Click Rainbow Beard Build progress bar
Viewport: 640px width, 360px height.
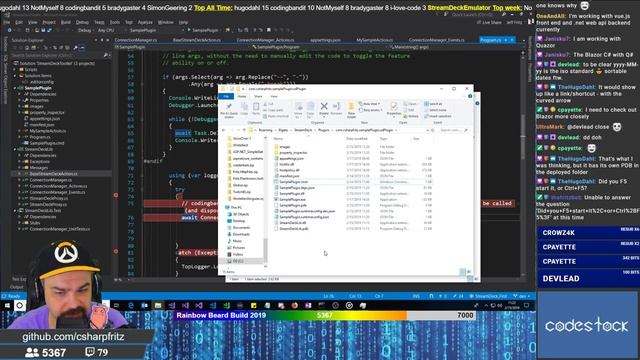325,315
